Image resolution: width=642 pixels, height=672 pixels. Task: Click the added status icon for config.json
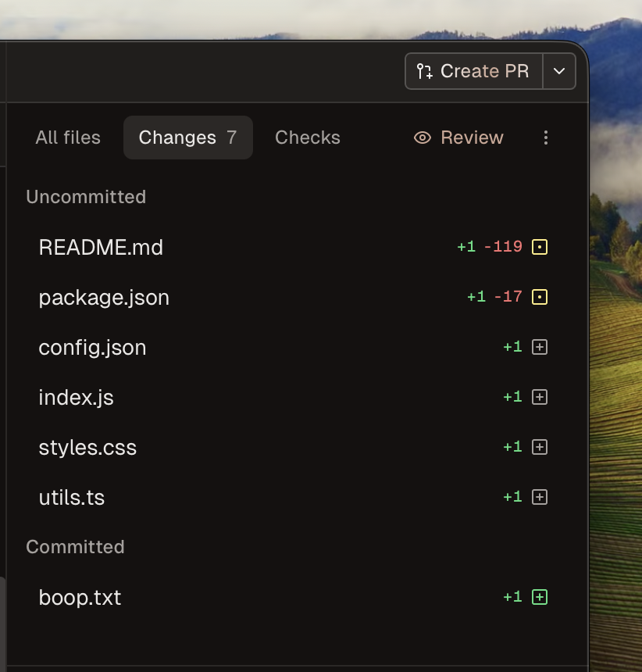[x=539, y=347]
